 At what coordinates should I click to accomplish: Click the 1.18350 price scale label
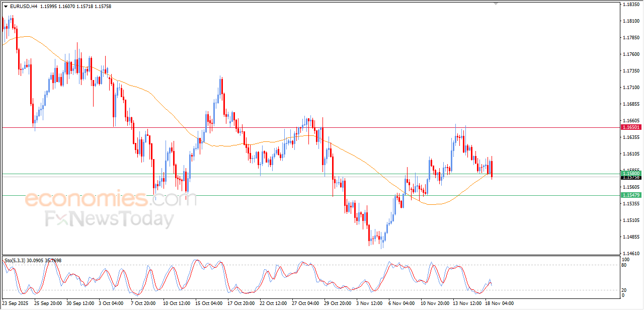(631, 5)
